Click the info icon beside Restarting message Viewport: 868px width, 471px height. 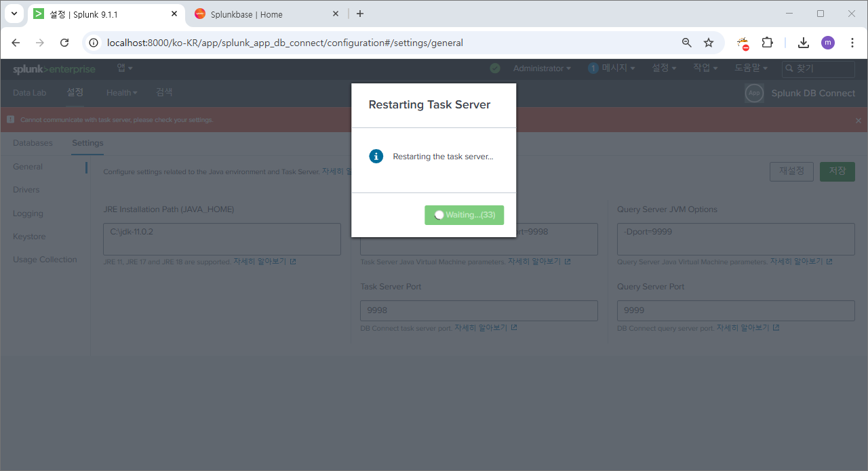376,157
